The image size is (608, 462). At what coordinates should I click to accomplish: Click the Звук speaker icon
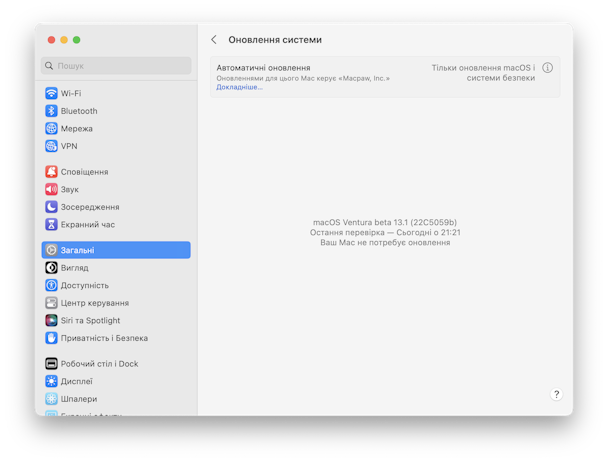[x=51, y=189]
